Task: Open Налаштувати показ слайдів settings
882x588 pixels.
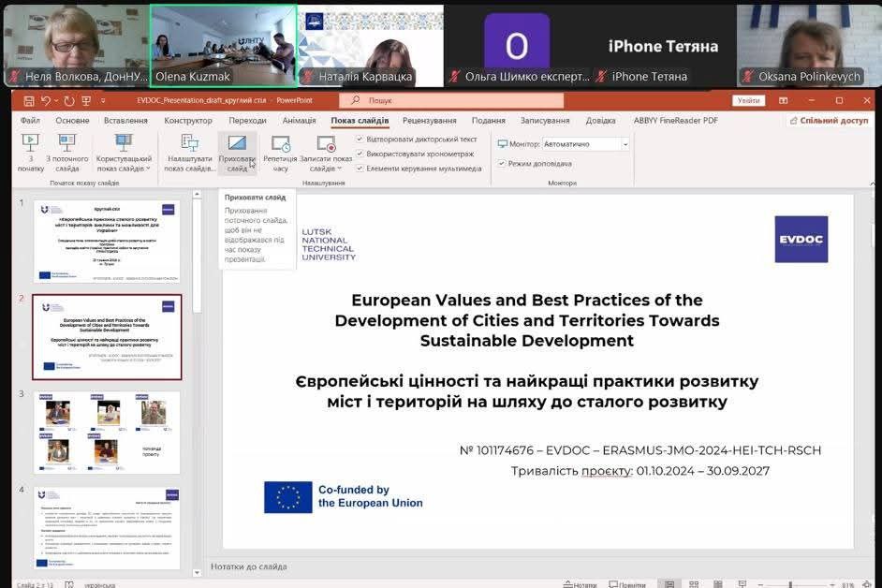Action: pyautogui.click(x=189, y=153)
